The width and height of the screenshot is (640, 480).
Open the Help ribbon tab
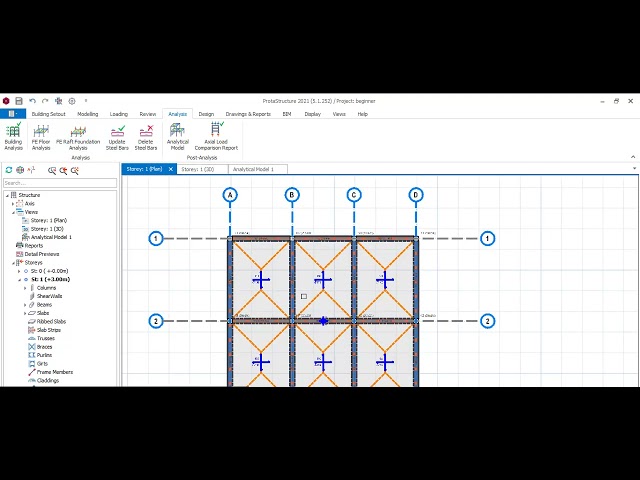pos(363,114)
